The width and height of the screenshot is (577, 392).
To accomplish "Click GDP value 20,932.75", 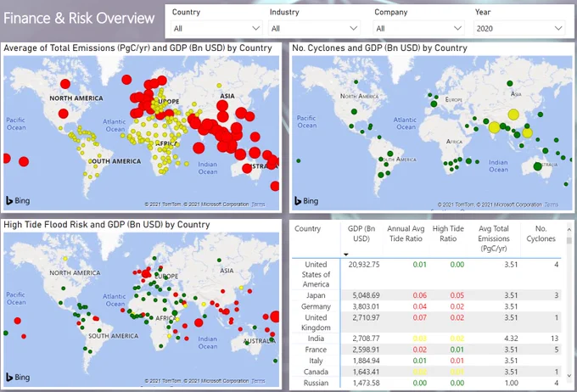I will click(x=363, y=264).
